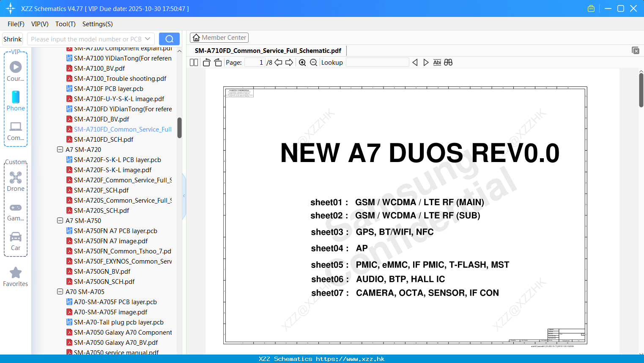Collapse the file tree side panel handle
This screenshot has width=644, height=363.
click(184, 196)
